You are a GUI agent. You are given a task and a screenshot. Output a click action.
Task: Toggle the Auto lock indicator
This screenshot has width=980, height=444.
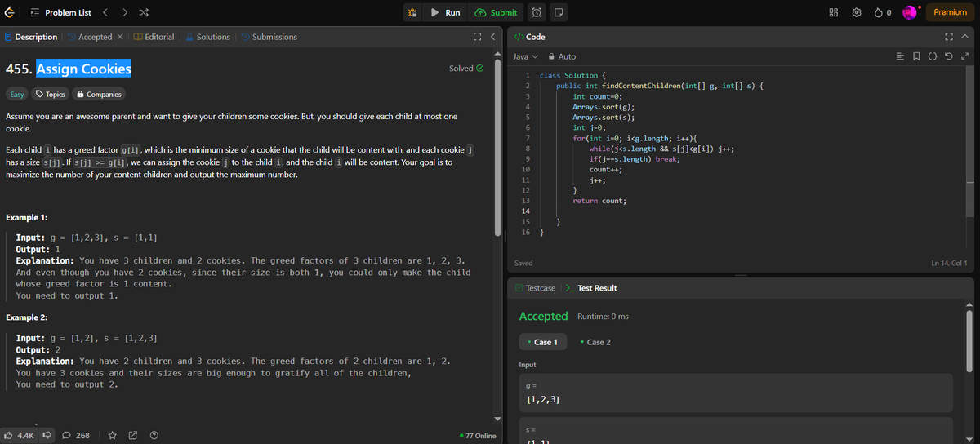click(562, 56)
